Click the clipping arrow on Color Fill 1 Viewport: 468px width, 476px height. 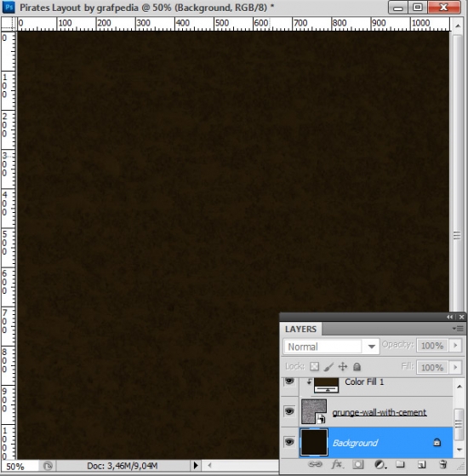[309, 381]
